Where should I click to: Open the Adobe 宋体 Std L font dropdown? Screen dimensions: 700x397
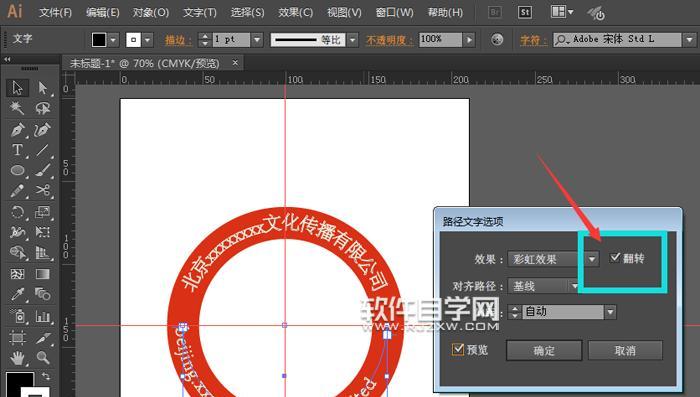pos(689,40)
